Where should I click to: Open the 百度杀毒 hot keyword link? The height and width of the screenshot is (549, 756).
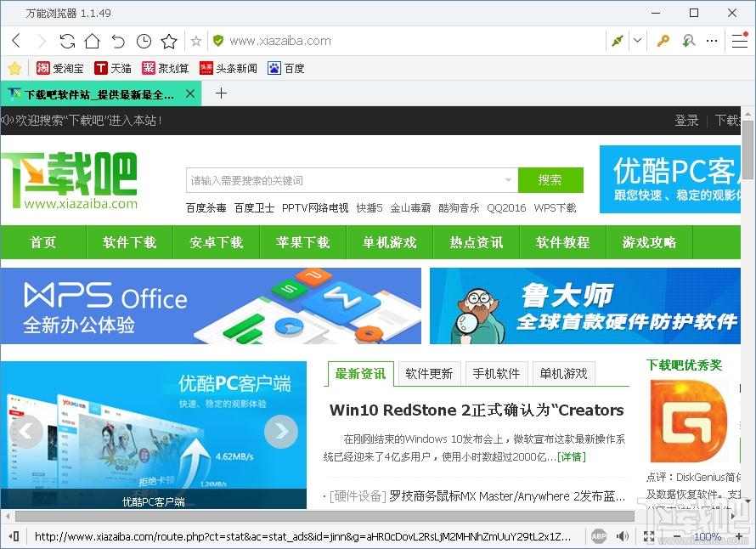206,208
